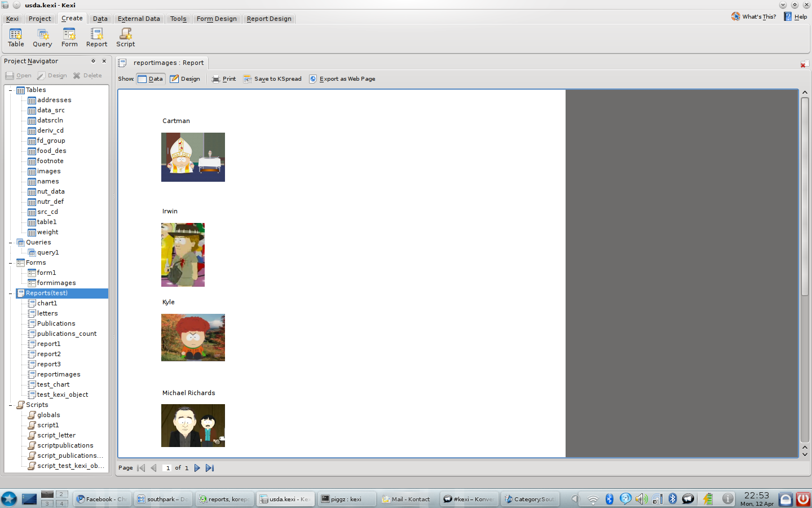Open the Kexi menu tab

point(12,19)
